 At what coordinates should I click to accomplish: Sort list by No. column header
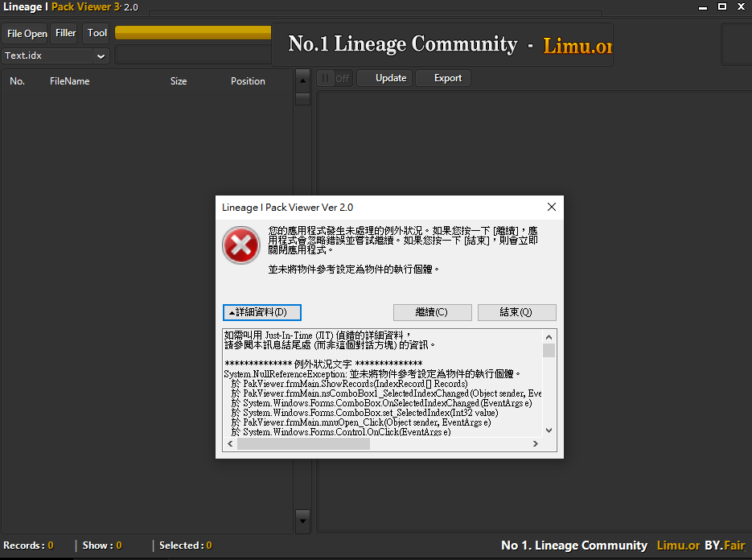click(17, 81)
